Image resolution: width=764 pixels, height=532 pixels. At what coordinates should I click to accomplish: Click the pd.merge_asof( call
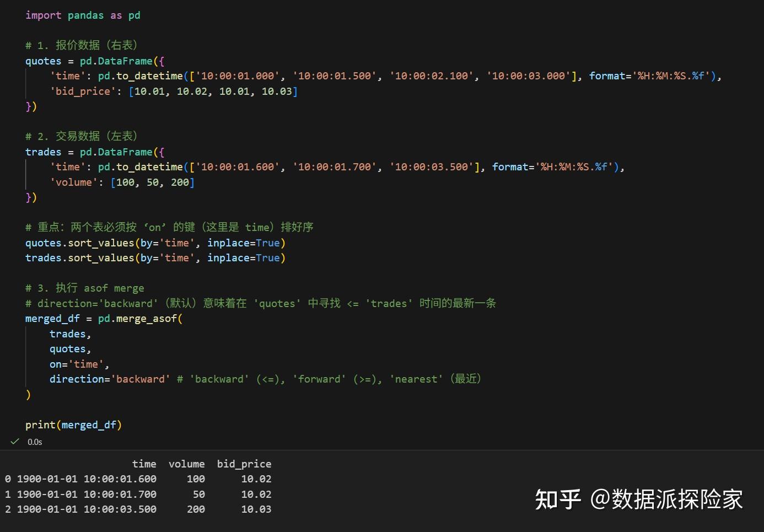click(x=140, y=319)
